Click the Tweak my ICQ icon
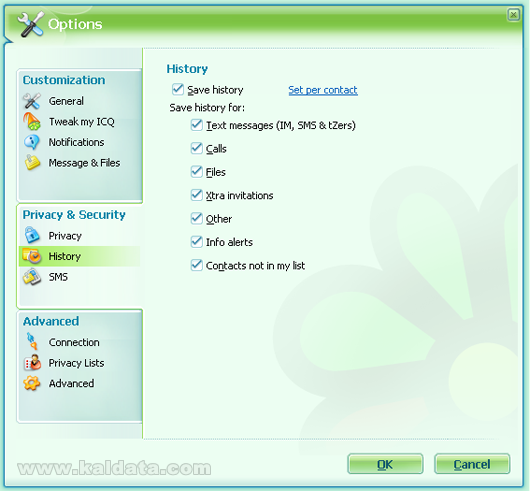Viewport: 530px width, 491px height. pyautogui.click(x=32, y=122)
